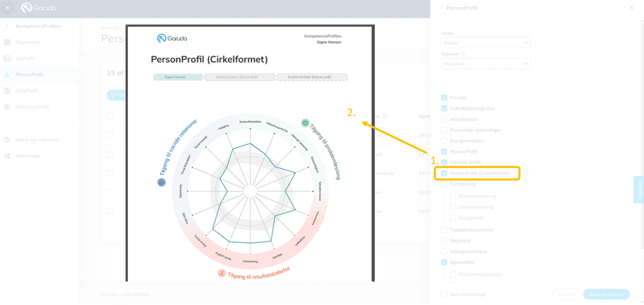Click the PersonProfil (Cirkelformet) report heading
Viewport: 644px width, 305px height.
pyautogui.click(x=210, y=59)
